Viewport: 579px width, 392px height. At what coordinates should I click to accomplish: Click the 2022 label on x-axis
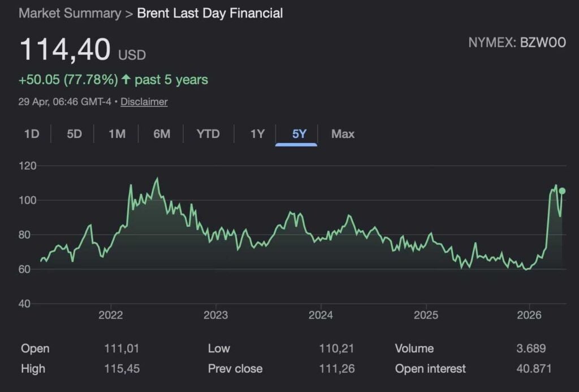110,315
